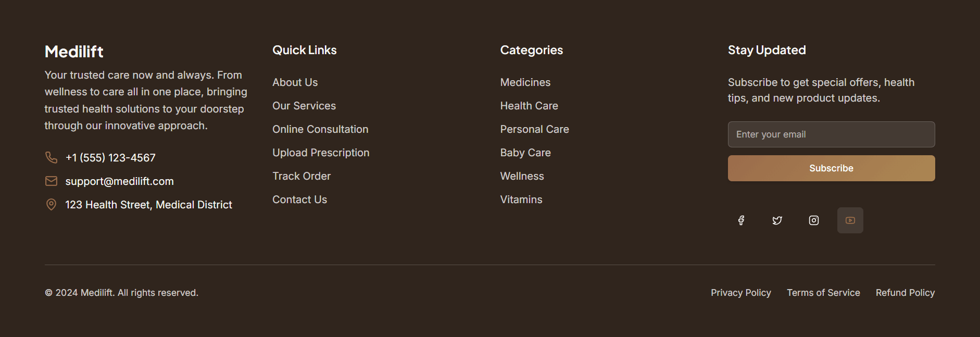Image resolution: width=980 pixels, height=337 pixels.
Task: Click the envelope icon beside support email
Action: 51,181
